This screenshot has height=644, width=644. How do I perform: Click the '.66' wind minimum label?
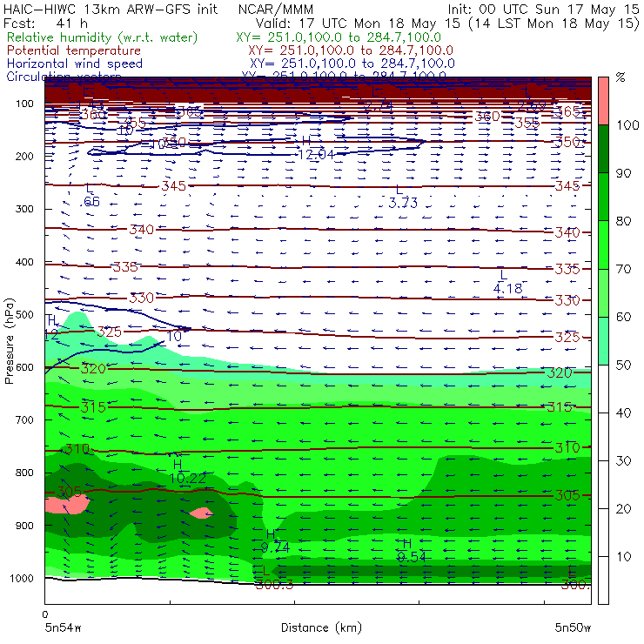click(x=91, y=202)
